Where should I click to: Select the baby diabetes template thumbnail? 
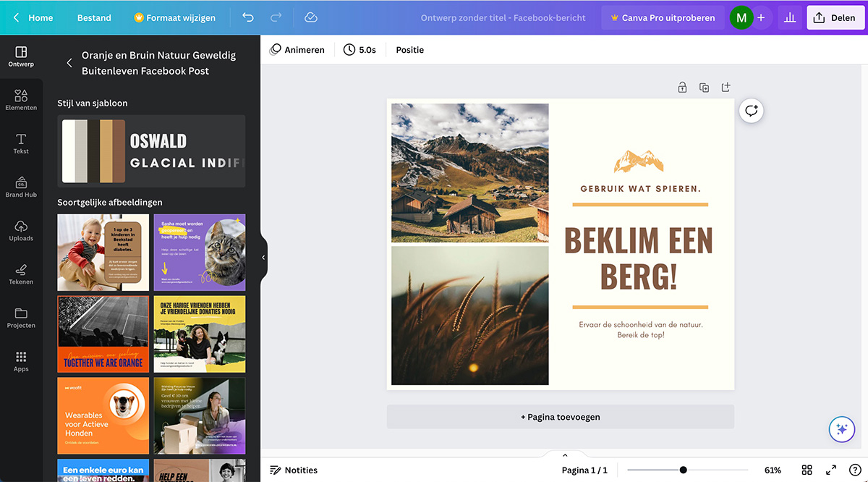point(103,253)
